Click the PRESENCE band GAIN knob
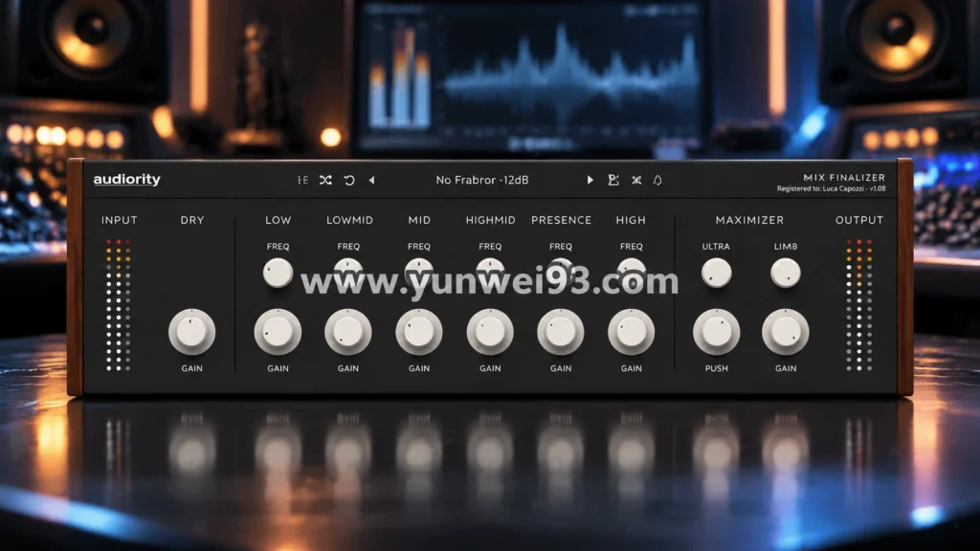The image size is (980, 551). pos(561,332)
